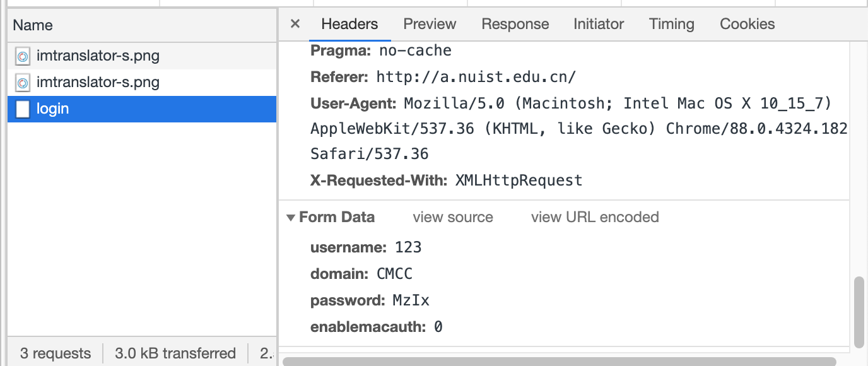Click the domain value CMCC
The height and width of the screenshot is (366, 868).
394,274
